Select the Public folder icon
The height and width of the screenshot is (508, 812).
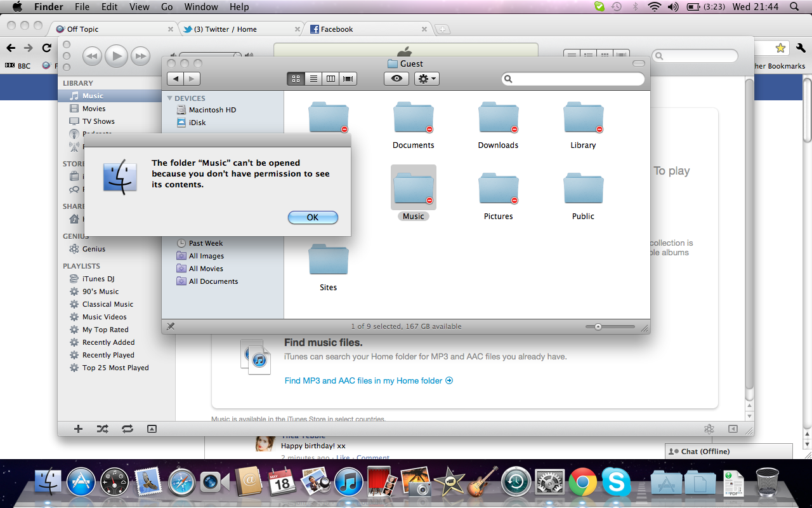point(584,189)
